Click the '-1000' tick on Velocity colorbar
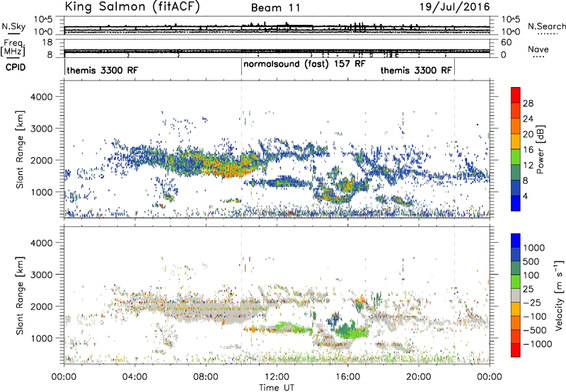The width and height of the screenshot is (566, 392). click(538, 344)
